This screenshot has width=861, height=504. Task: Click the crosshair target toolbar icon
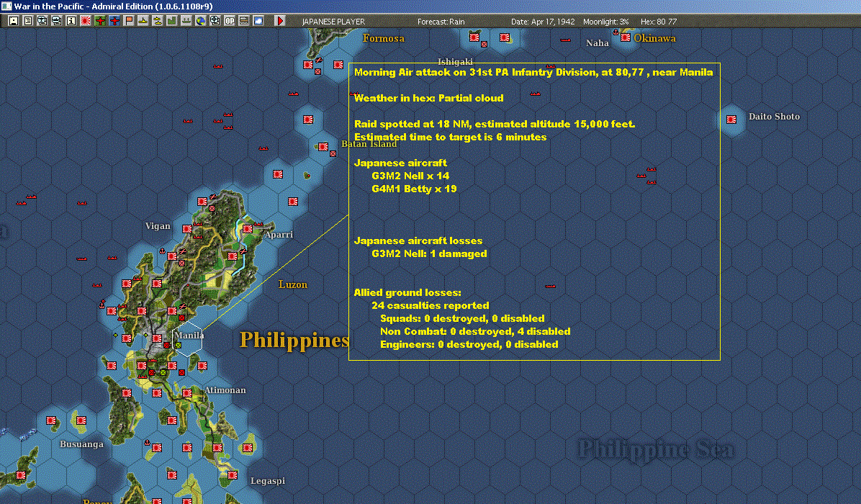[x=215, y=21]
